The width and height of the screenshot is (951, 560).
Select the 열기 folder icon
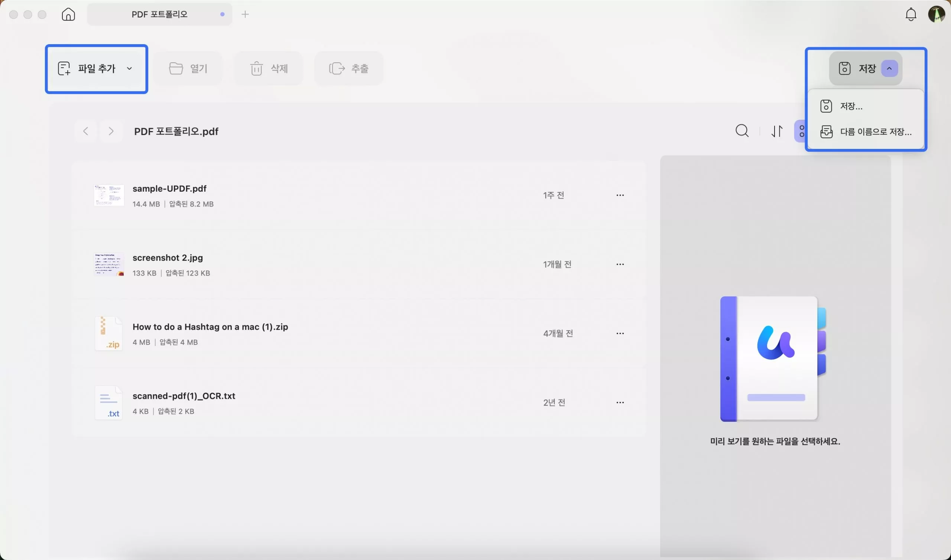(176, 68)
